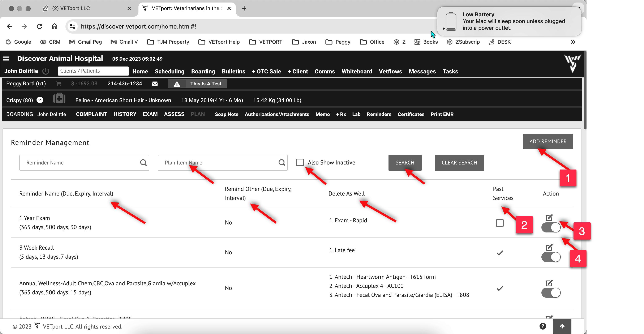Screen dimensions: 644x334
Task: Toggle the Annual Wellness-Adult Chem reminder switch
Action: 551,293
